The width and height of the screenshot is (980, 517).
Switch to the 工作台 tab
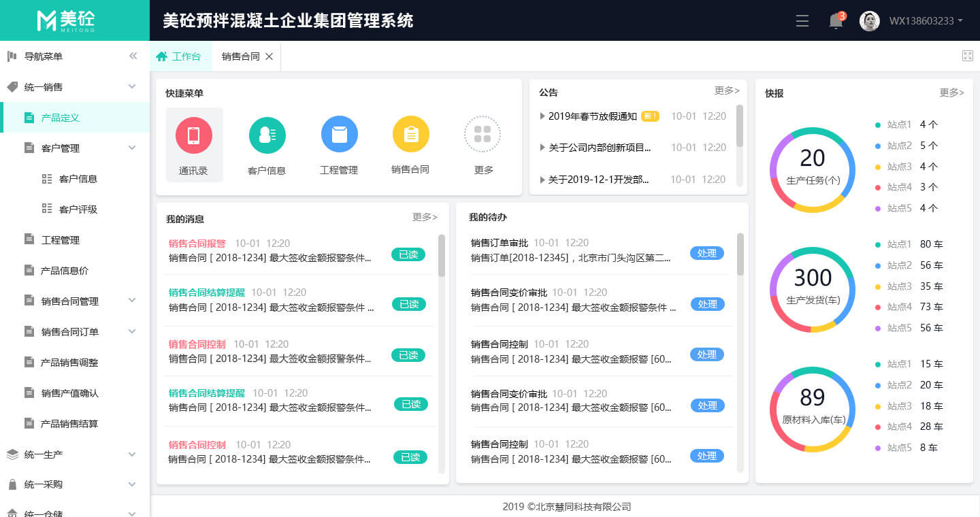point(180,56)
